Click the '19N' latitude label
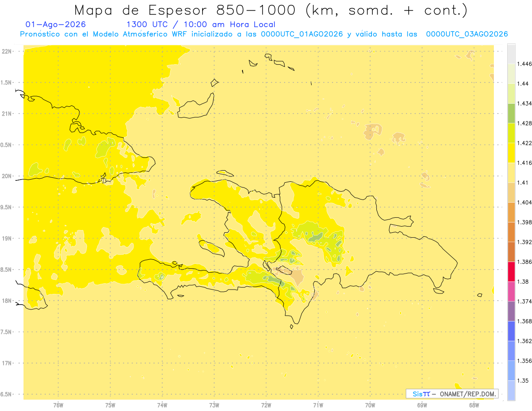Image resolution: width=532 pixels, height=411 pixels. point(7,239)
